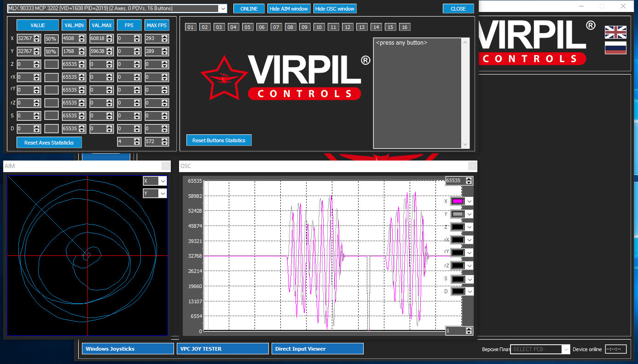Click the log area scrollbar down arrow
Screen dimensions: 638x364
465,144
